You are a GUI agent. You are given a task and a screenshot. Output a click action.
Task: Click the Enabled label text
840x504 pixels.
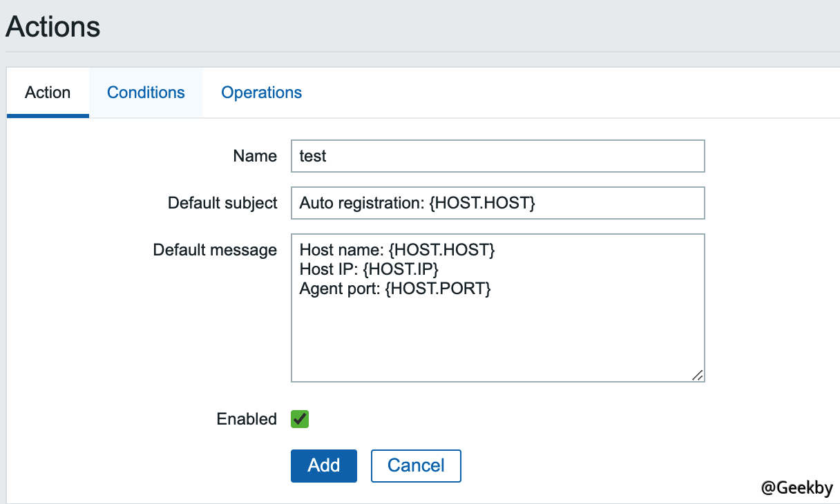click(247, 419)
